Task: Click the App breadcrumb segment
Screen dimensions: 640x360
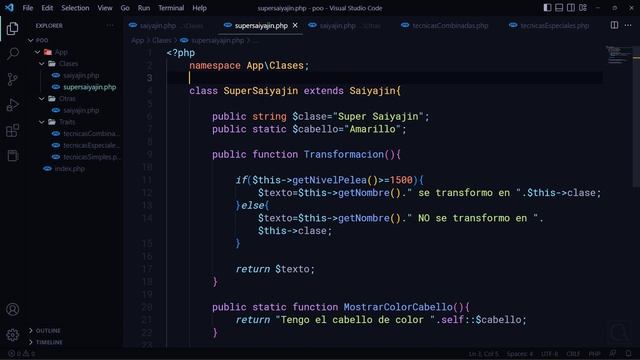Action: 138,40
